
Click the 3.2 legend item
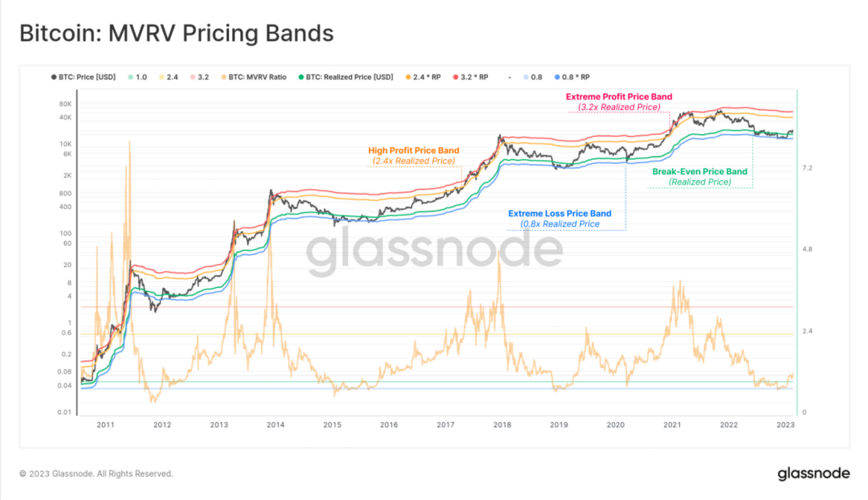199,77
